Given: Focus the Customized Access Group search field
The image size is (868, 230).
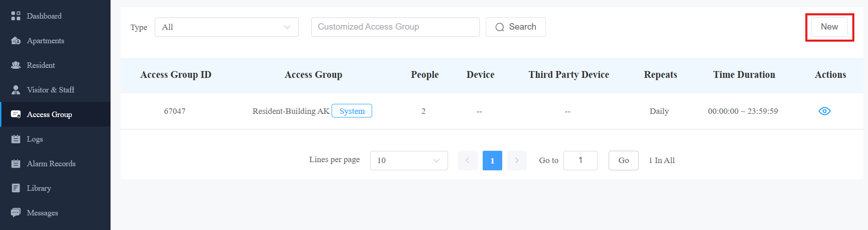Looking at the screenshot, I should 395,27.
